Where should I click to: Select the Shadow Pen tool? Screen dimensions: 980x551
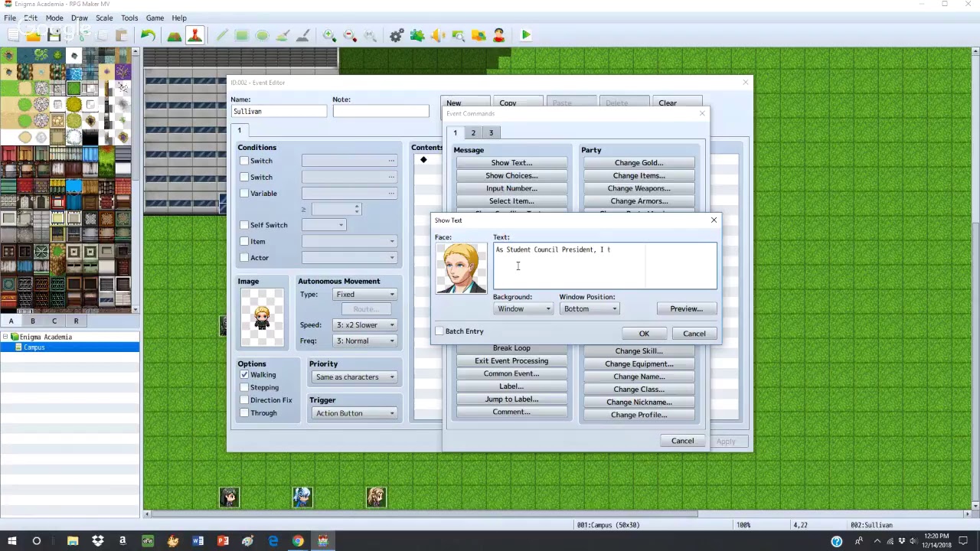click(x=302, y=35)
